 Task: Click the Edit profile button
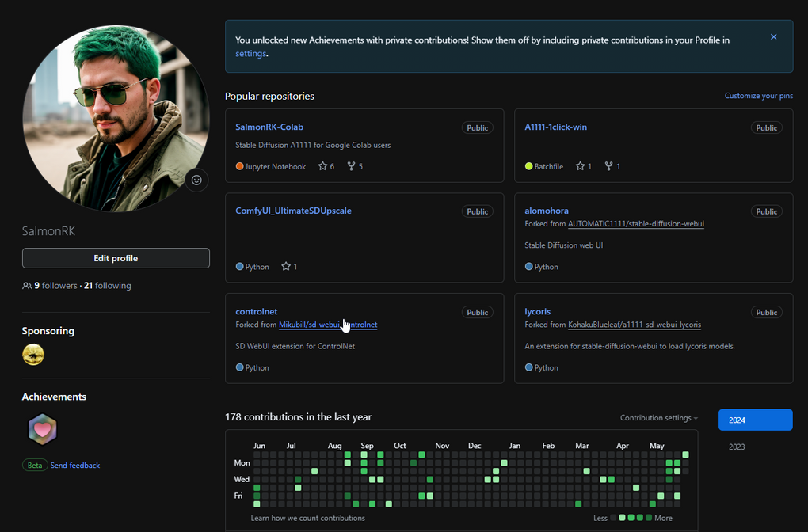(x=116, y=258)
